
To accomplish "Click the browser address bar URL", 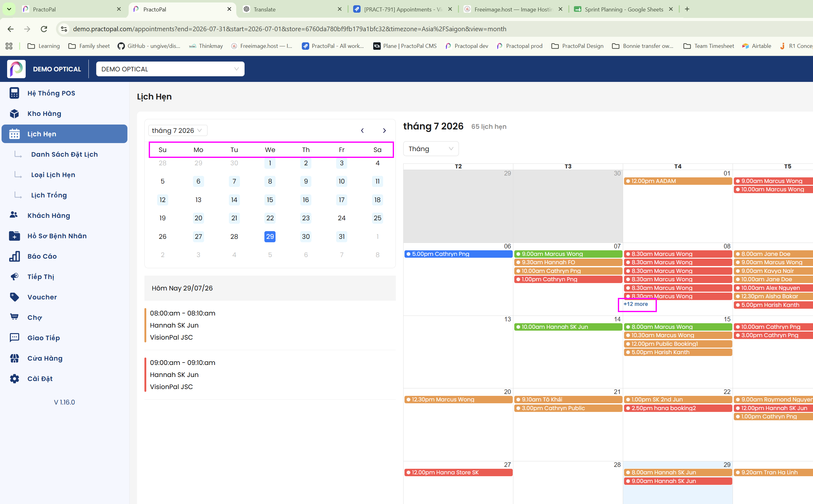I will coord(289,29).
